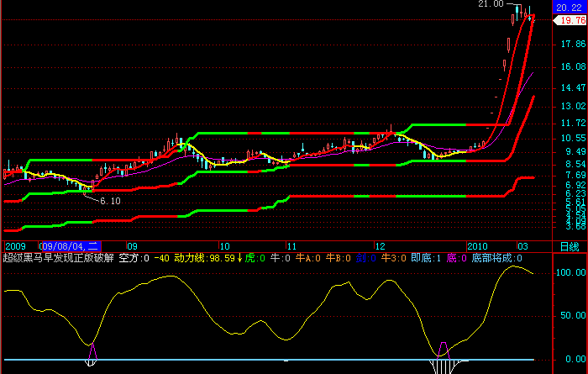This screenshot has width=588, height=374.
Task: Click the 即底:1 indicator label
Action: [x=426, y=258]
